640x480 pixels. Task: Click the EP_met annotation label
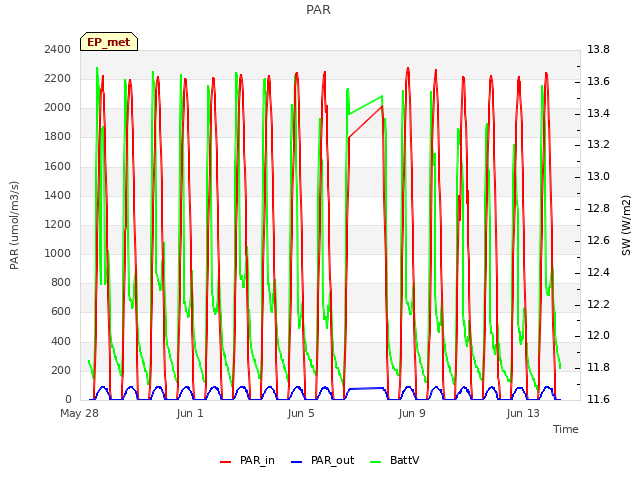(109, 42)
